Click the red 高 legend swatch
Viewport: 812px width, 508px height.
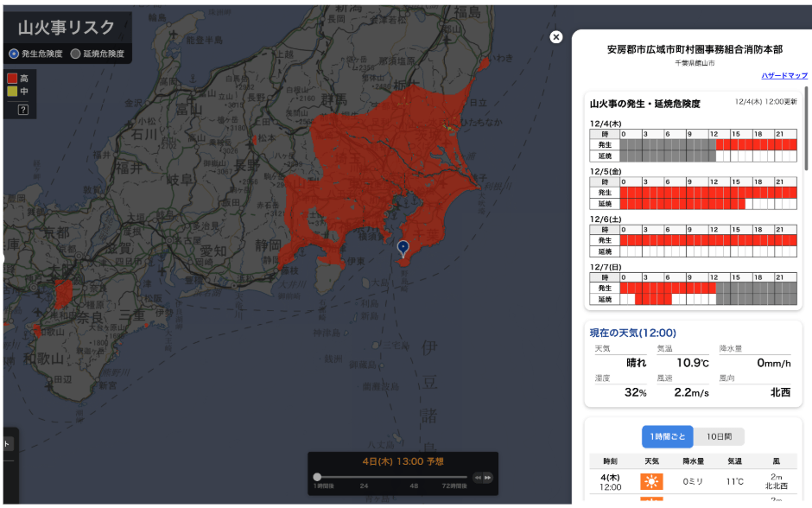12,79
